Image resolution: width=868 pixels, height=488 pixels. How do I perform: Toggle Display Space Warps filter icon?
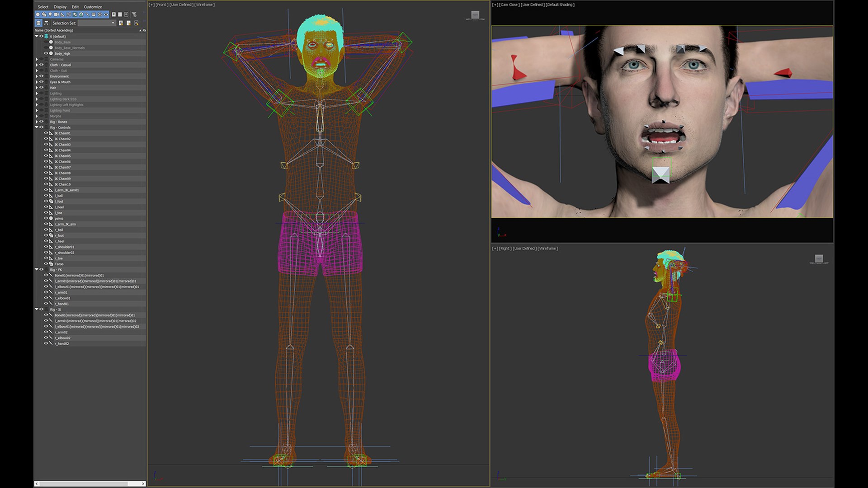[69, 14]
